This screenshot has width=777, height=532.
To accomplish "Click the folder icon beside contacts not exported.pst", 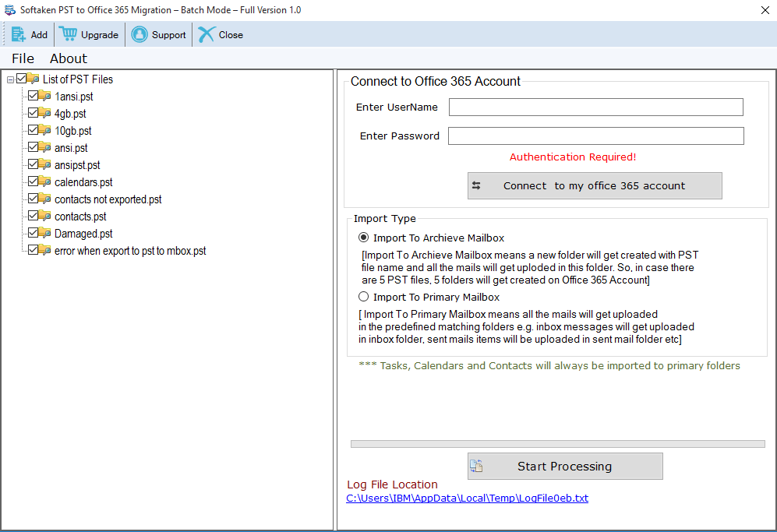I will point(44,199).
